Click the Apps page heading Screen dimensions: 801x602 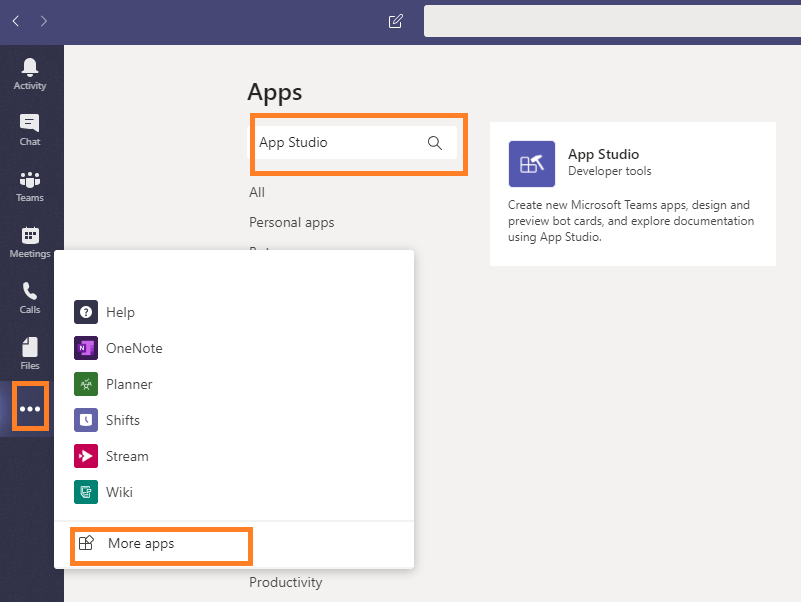(275, 93)
